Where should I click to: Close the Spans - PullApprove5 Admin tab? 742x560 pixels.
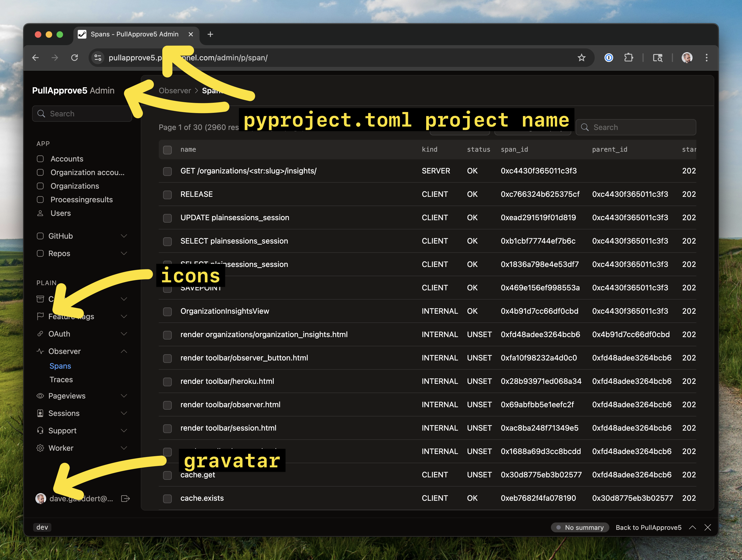[x=191, y=34]
